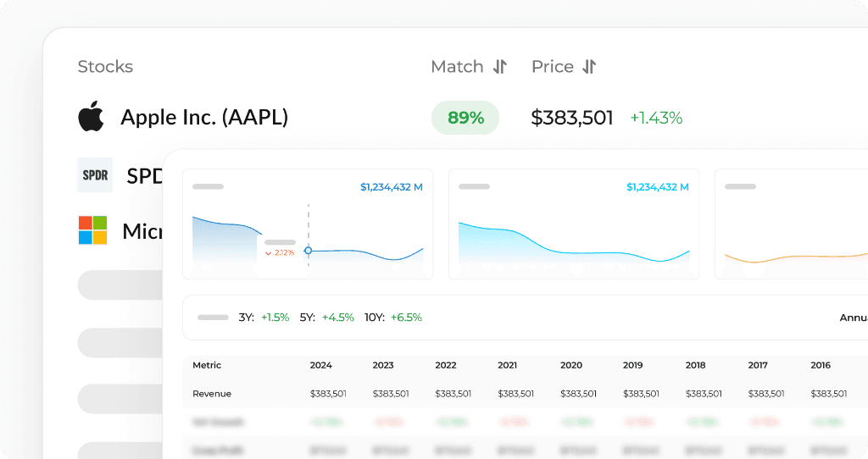
Task: Click the 2.12% decrease tooltip value
Action: pyautogui.click(x=280, y=252)
